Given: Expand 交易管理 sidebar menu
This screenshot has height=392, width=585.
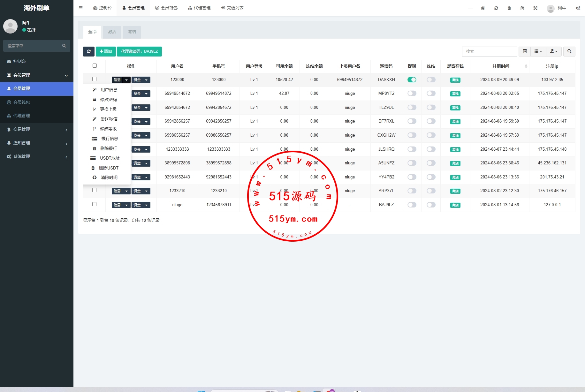Looking at the screenshot, I should click(37, 129).
